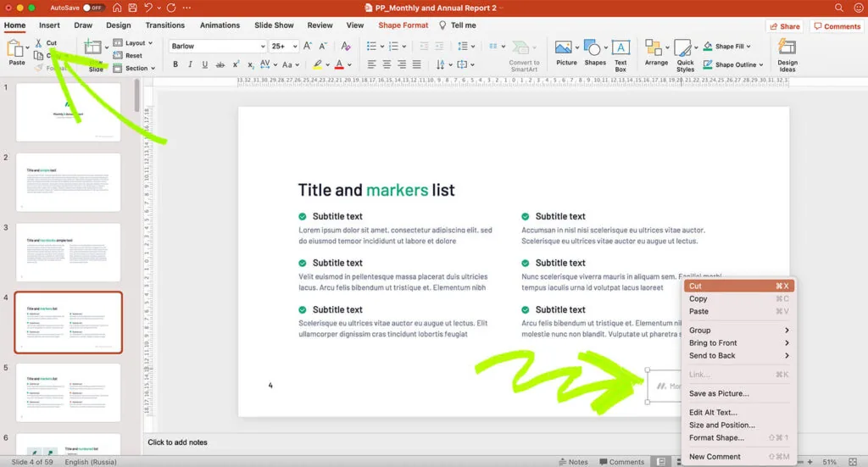Viewport: 868px width, 467px height.
Task: Save the presentation with floppy disk icon
Action: (x=132, y=8)
